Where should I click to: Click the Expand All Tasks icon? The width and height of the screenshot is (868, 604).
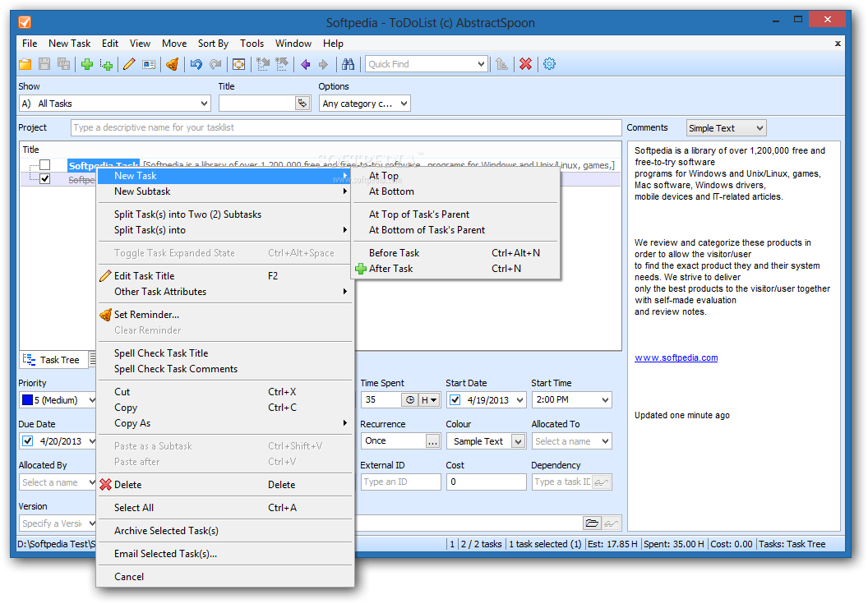click(x=262, y=64)
